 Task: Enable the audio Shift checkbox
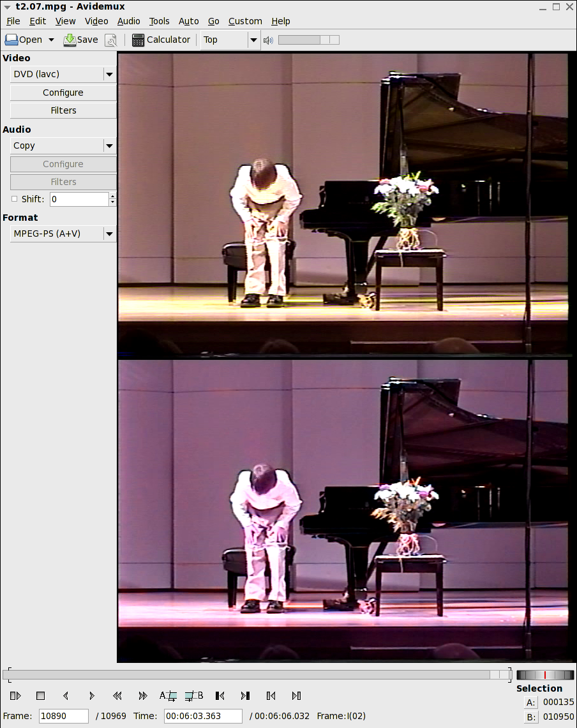click(15, 199)
